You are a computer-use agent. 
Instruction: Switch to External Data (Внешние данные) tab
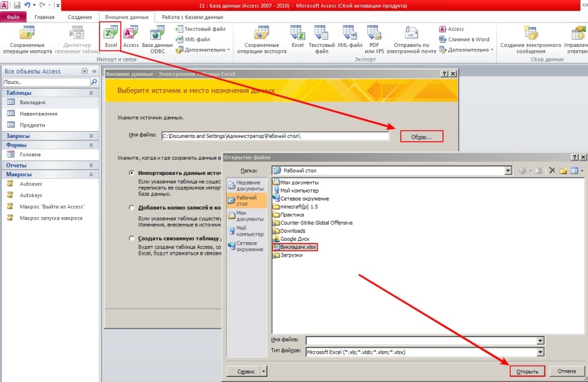point(127,17)
